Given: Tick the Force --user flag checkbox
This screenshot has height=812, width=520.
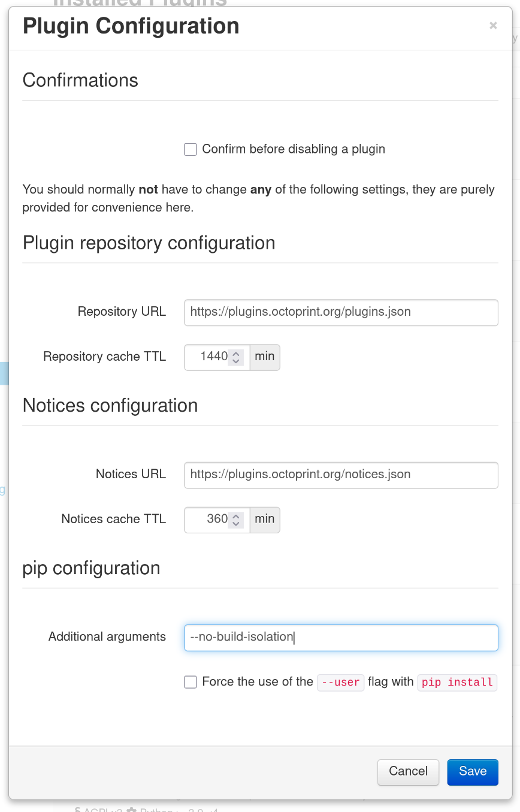Looking at the screenshot, I should (191, 682).
